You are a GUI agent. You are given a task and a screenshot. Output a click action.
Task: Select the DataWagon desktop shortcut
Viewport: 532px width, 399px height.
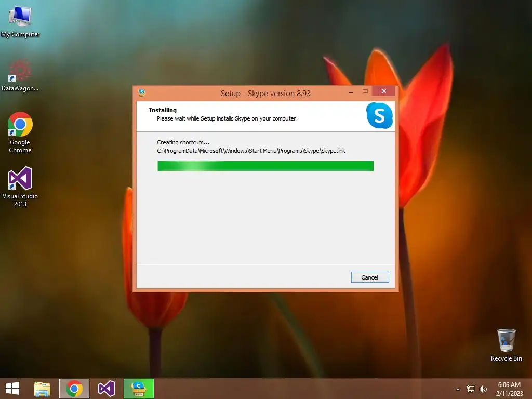[20, 75]
